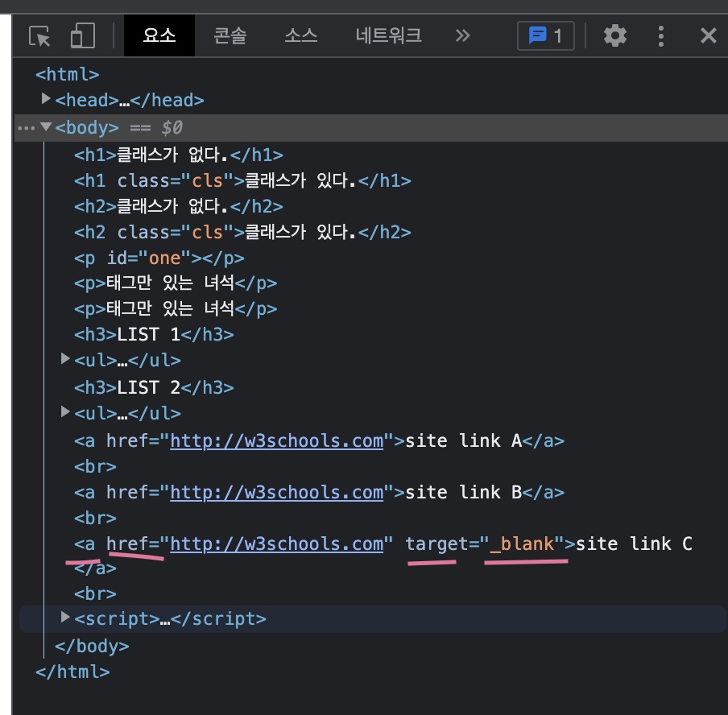Open w3schools link for site link A

[277, 441]
